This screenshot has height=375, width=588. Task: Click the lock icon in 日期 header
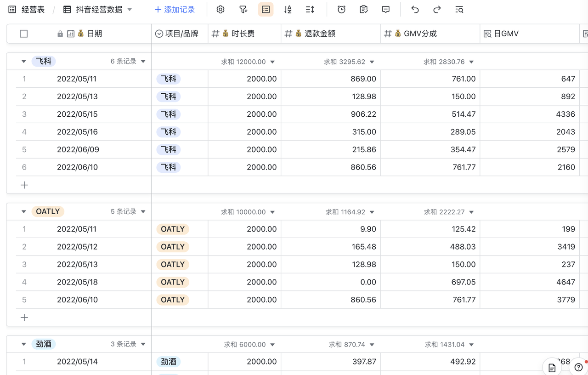click(60, 34)
